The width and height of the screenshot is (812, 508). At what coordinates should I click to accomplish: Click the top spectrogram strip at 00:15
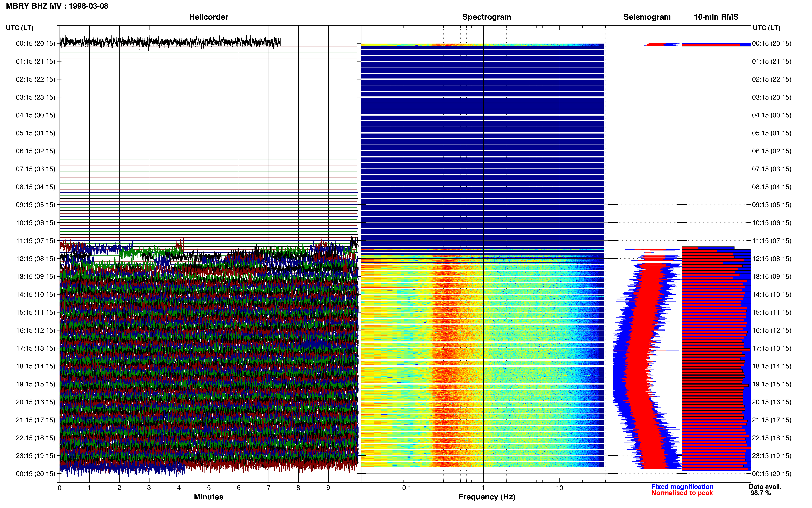click(482, 44)
